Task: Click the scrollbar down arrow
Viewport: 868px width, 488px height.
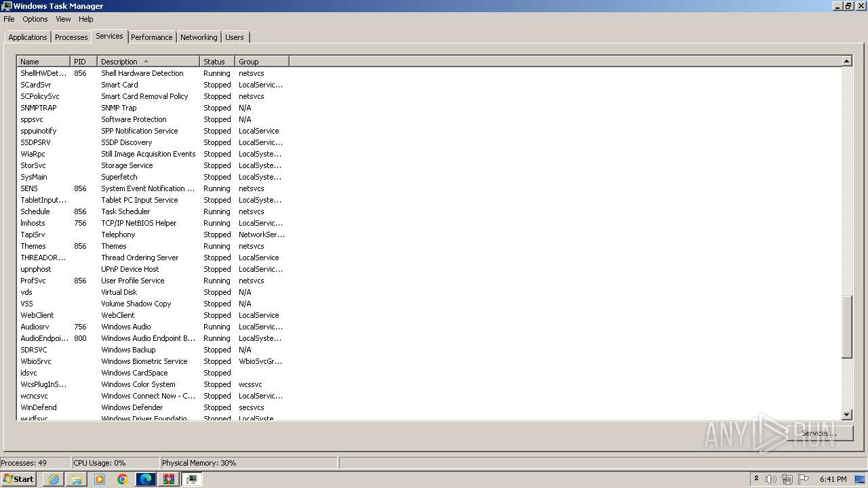Action: coord(846,415)
